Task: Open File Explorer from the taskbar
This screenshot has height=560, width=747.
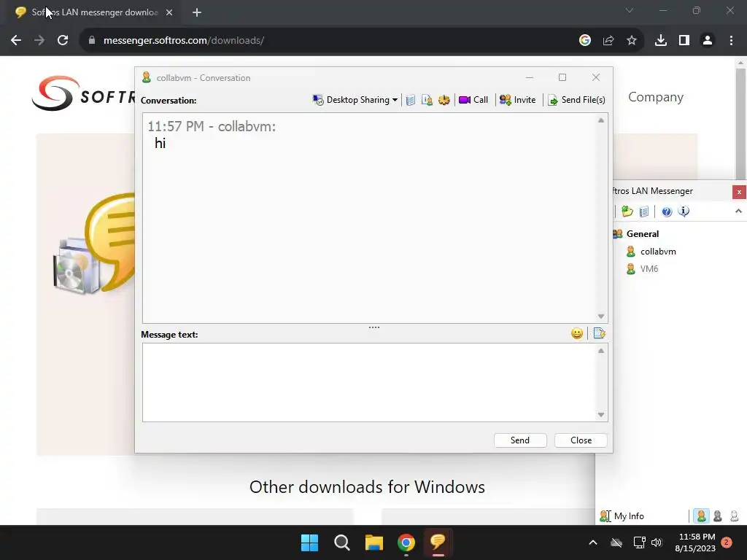Action: (374, 542)
